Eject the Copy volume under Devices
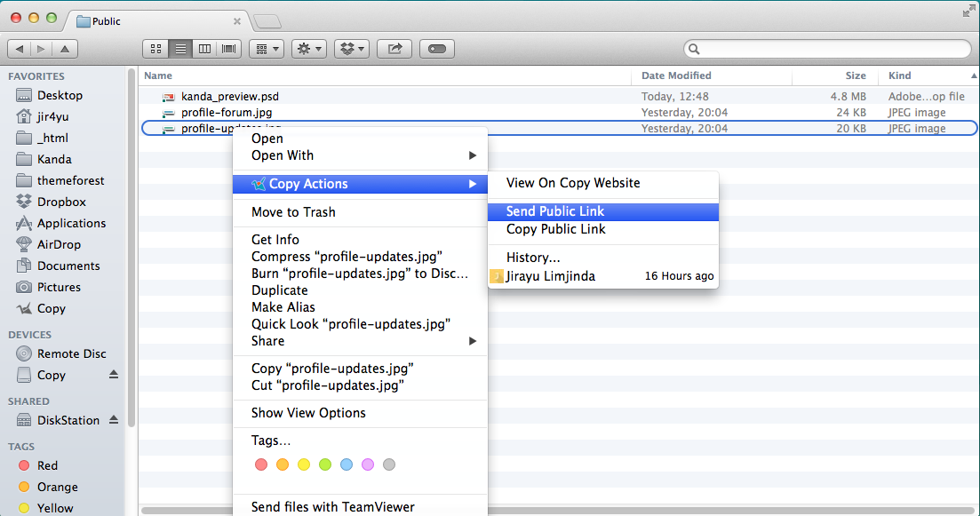 114,374
